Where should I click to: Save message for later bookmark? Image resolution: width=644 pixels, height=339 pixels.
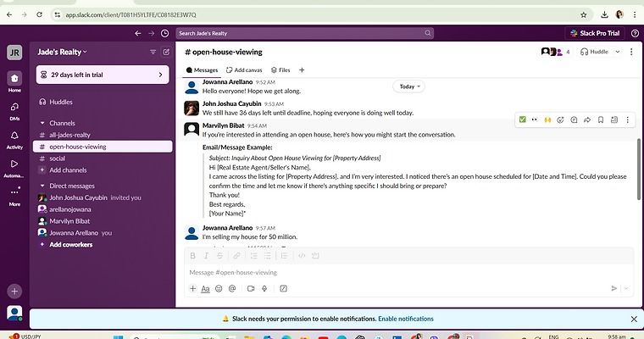[601, 119]
